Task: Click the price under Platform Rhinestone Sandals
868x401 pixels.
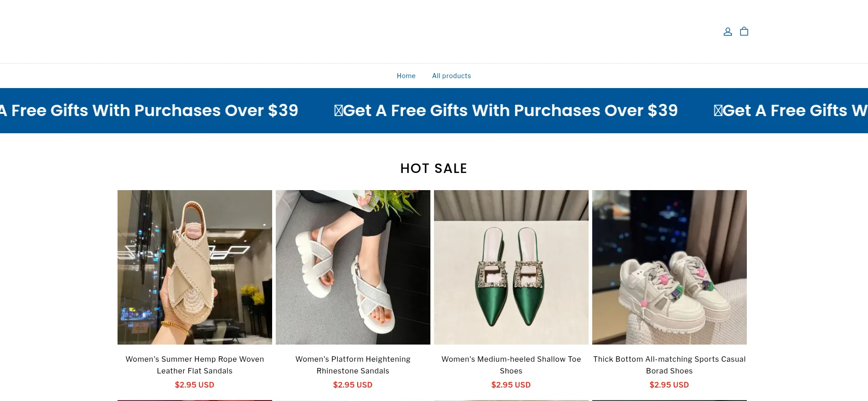Action: coord(353,385)
